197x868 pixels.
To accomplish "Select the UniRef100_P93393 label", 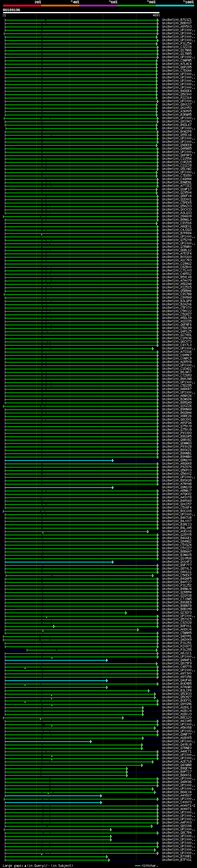I will [177, 433].
